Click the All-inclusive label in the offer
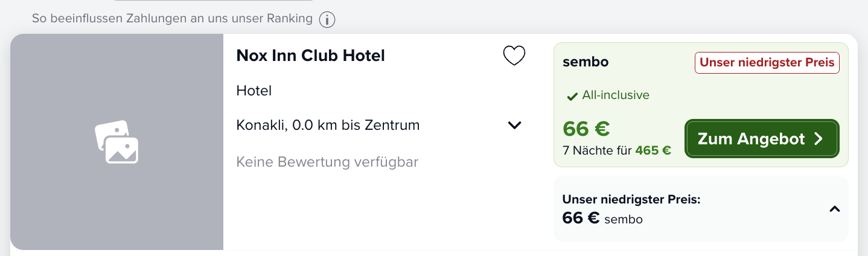Viewport: 868px width, 256px height. pyautogui.click(x=616, y=95)
